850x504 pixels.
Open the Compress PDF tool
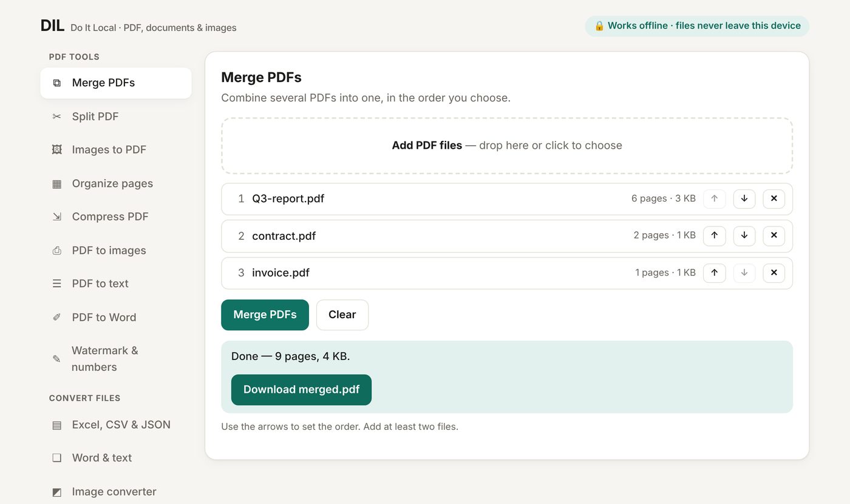pyautogui.click(x=116, y=217)
